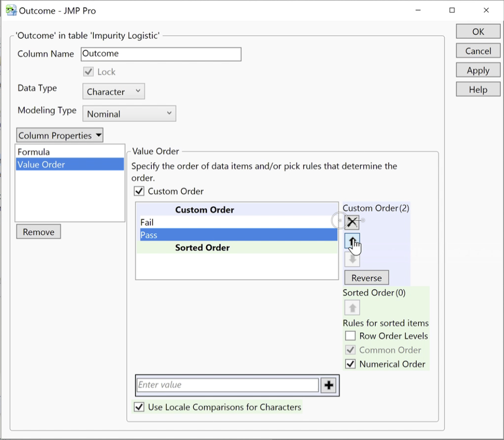
Task: Select Value Order in the properties list
Action: (70, 164)
